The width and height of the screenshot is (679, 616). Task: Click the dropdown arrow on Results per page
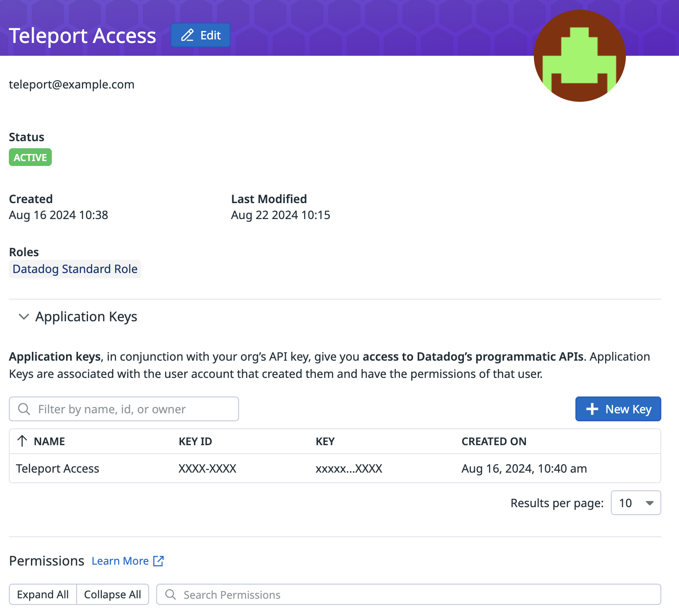pos(649,503)
